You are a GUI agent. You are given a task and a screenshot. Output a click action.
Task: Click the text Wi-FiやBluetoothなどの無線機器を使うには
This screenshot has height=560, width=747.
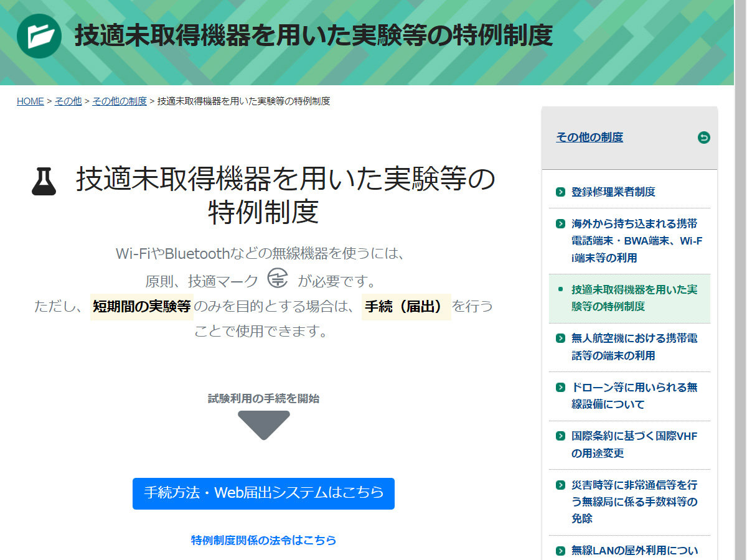pos(261,254)
